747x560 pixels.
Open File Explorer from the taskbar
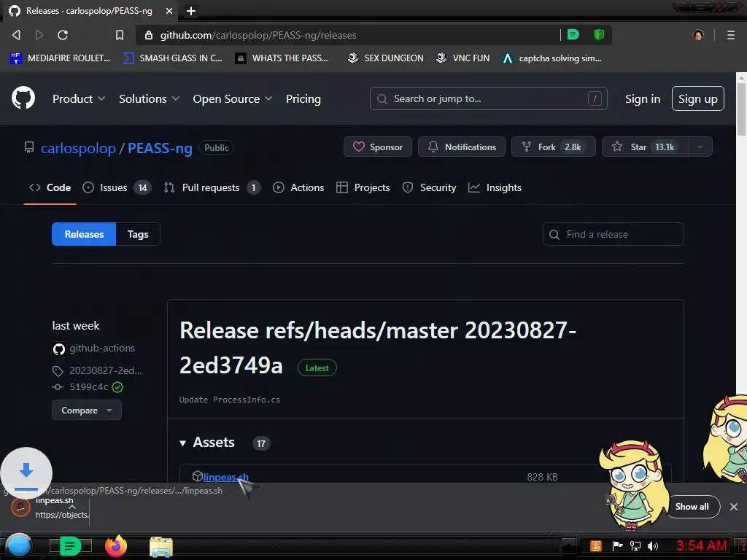pos(161,546)
